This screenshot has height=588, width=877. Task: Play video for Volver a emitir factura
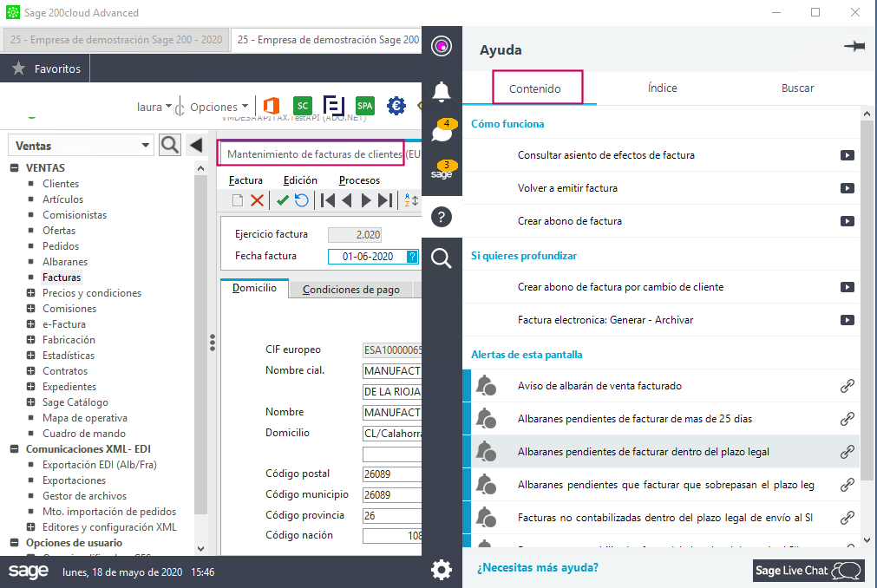pyautogui.click(x=847, y=188)
